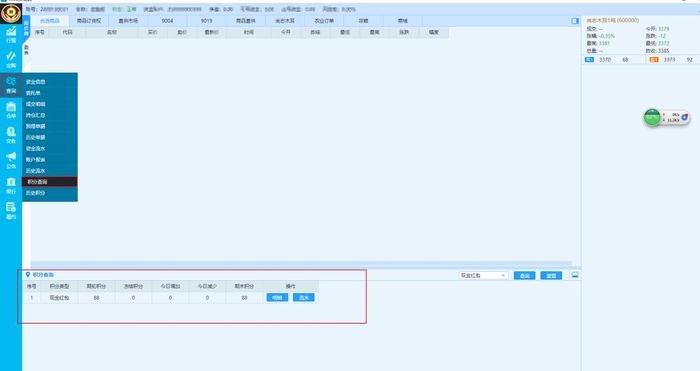Open the 仓单 warehouse receipt sidebar icon
This screenshot has width=700, height=371.
click(x=11, y=110)
